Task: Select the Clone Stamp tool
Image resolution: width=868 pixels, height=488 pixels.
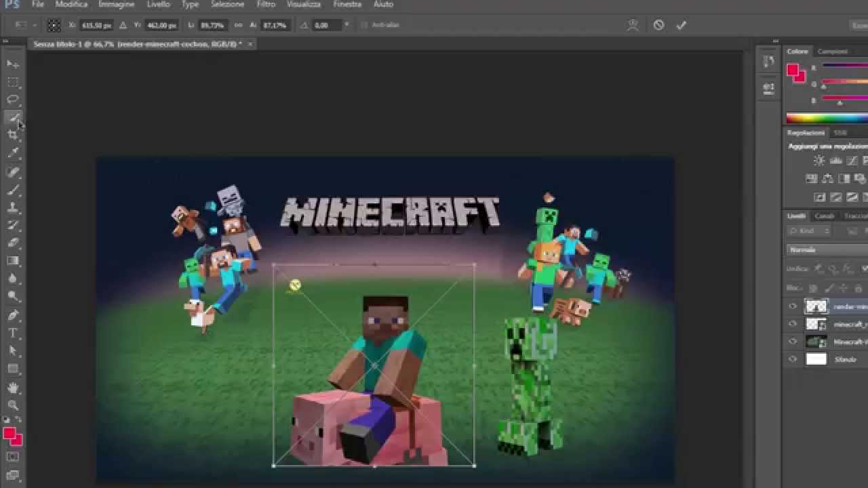Action: coord(13,207)
